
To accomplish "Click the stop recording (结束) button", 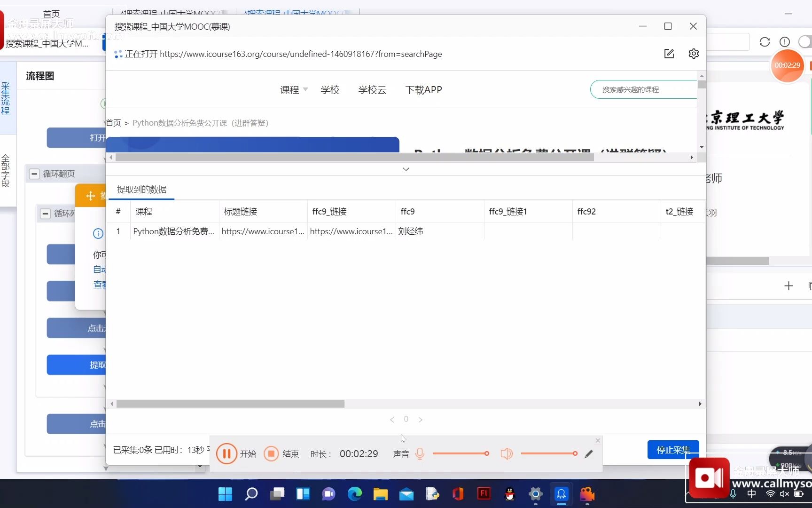I will click(271, 454).
